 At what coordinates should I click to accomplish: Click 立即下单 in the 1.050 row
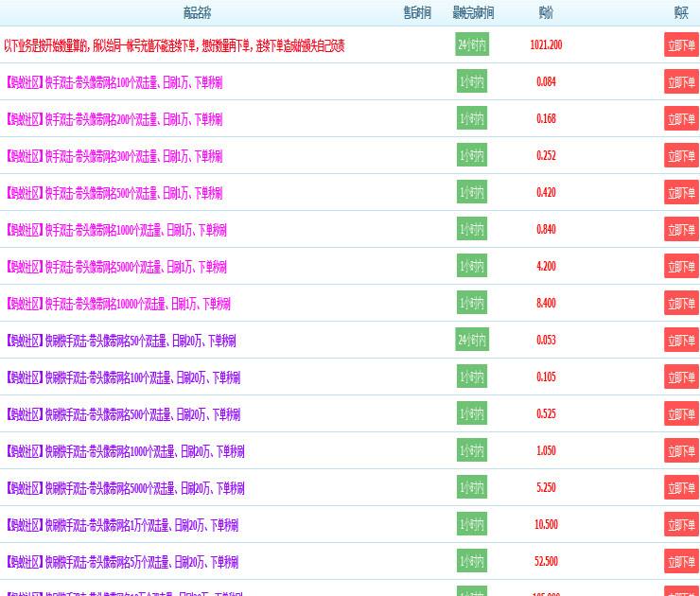point(681,451)
